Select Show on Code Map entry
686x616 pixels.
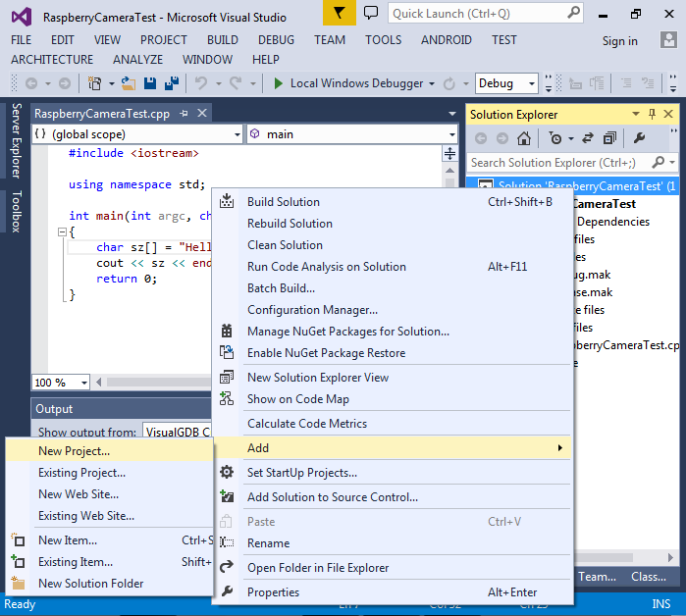click(393, 399)
